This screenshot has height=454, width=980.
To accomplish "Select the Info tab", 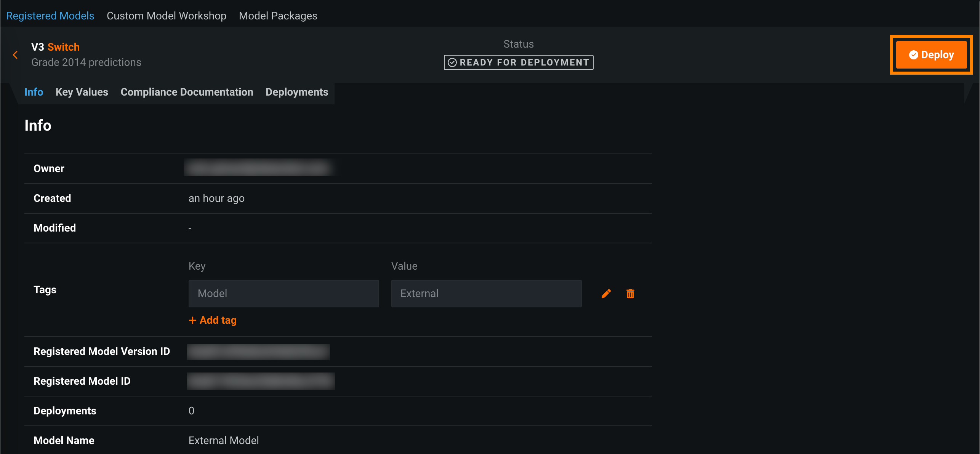I will tap(34, 92).
